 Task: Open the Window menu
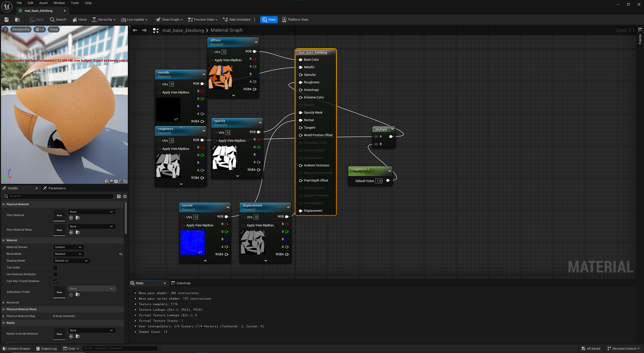pos(59,3)
